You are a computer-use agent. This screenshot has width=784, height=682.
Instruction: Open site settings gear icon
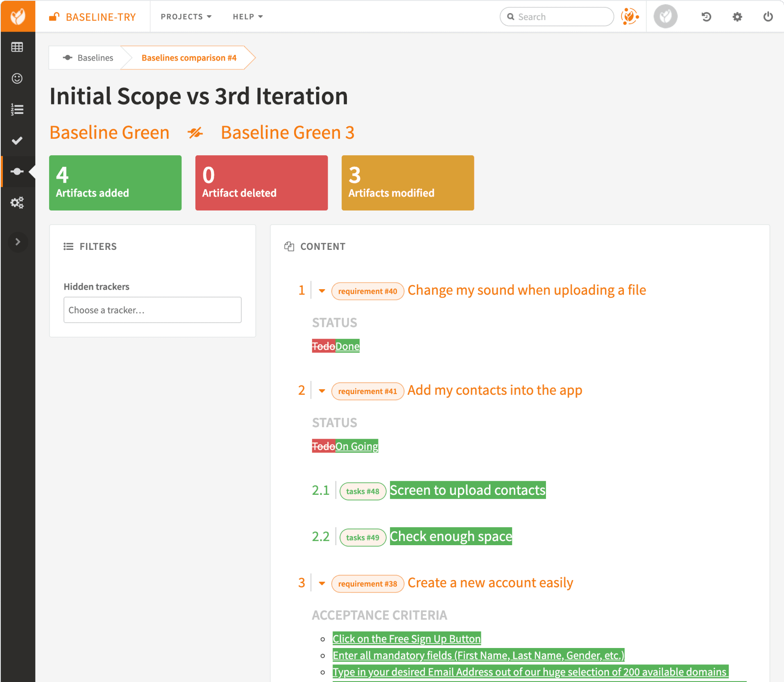pos(737,17)
